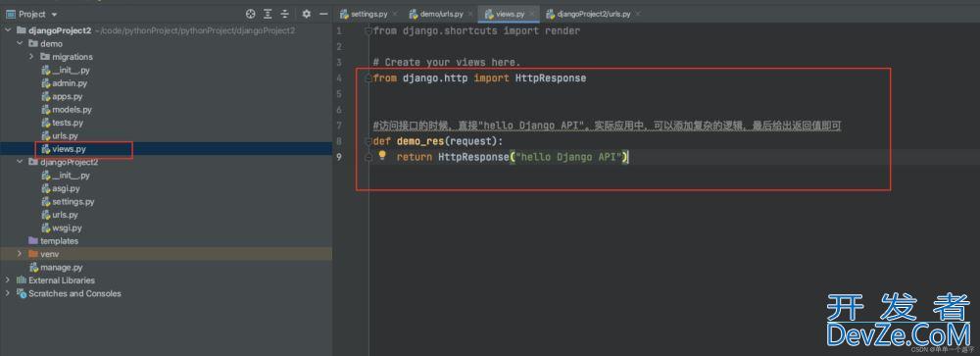Expand the Scratches and Consoles arrow
Screen dimensions: 980x356
[9, 293]
